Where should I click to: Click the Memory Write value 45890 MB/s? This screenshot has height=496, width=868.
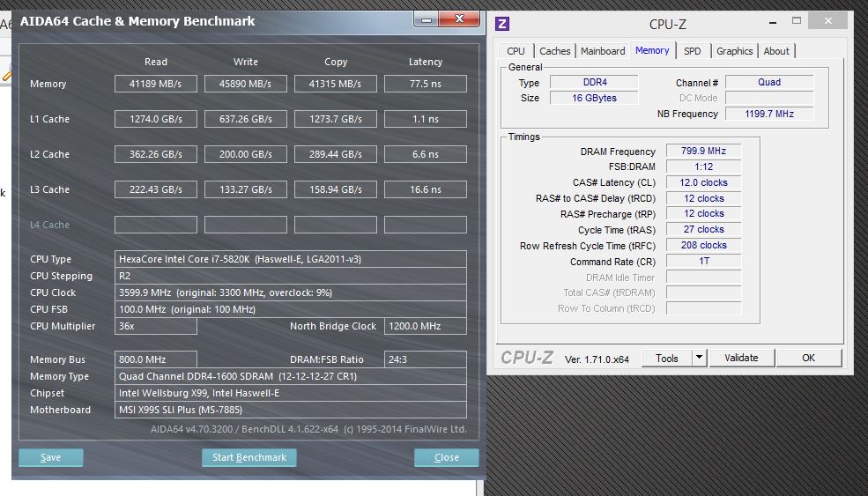(x=245, y=84)
